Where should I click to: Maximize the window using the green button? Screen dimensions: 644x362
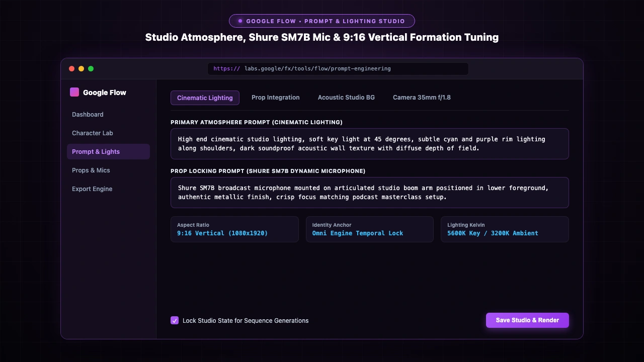91,69
